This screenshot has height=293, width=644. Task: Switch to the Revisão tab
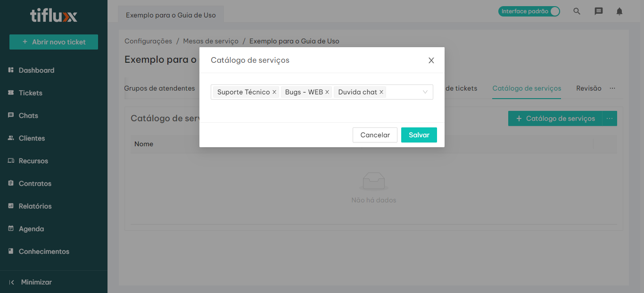click(588, 88)
